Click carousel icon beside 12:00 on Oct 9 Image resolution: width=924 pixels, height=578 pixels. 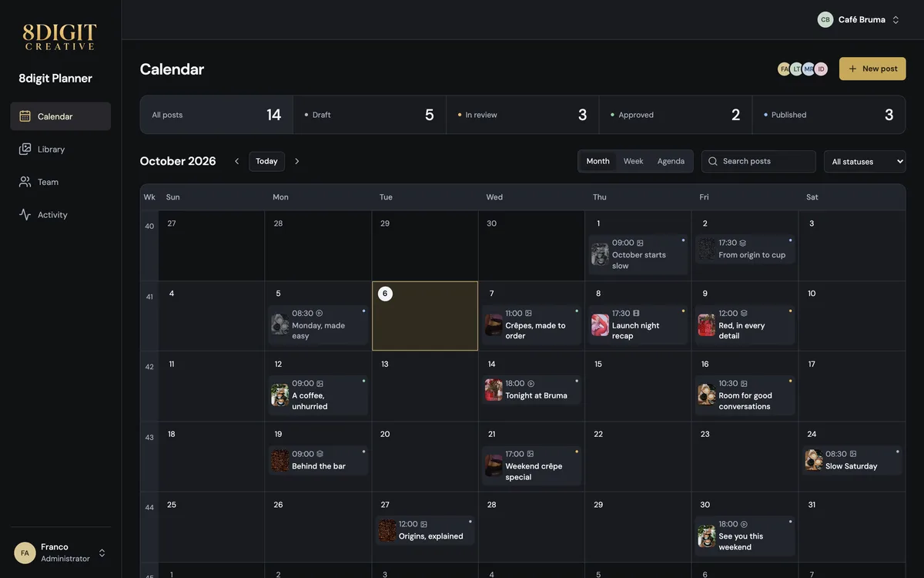coord(744,314)
